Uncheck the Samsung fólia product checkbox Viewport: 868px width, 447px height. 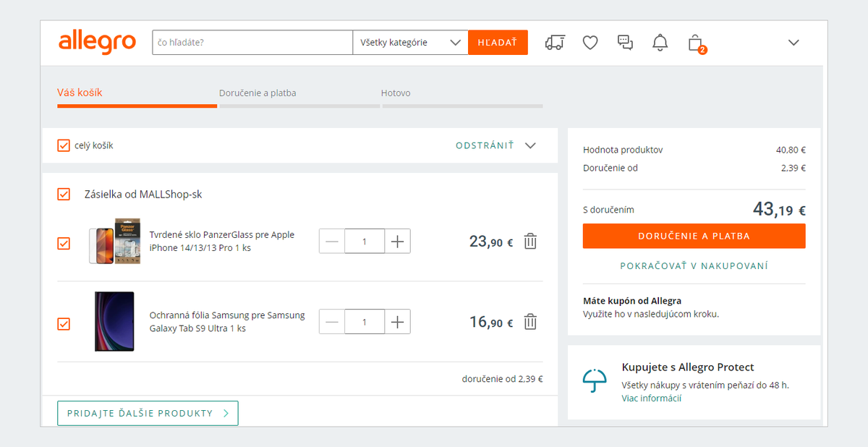pyautogui.click(x=64, y=324)
